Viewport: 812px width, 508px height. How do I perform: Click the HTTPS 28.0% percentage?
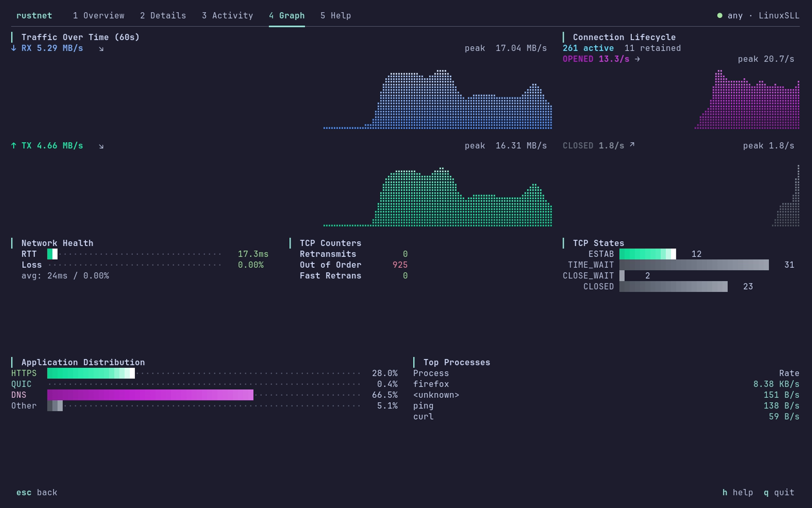pyautogui.click(x=385, y=373)
